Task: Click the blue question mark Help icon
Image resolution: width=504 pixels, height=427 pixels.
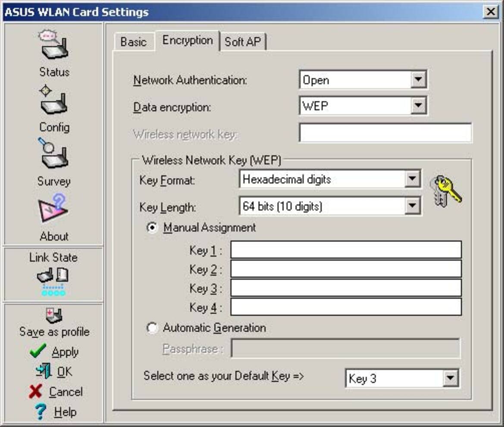Action: coord(40,411)
